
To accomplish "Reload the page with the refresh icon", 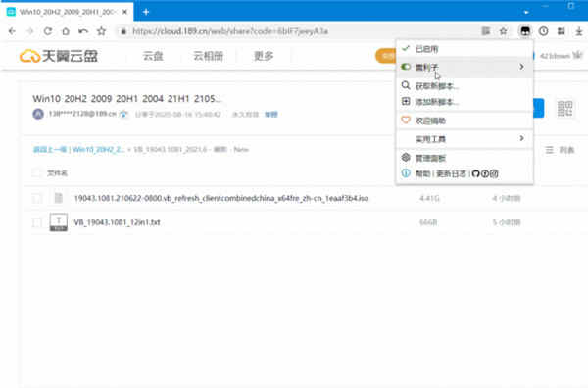I will 48,31.
